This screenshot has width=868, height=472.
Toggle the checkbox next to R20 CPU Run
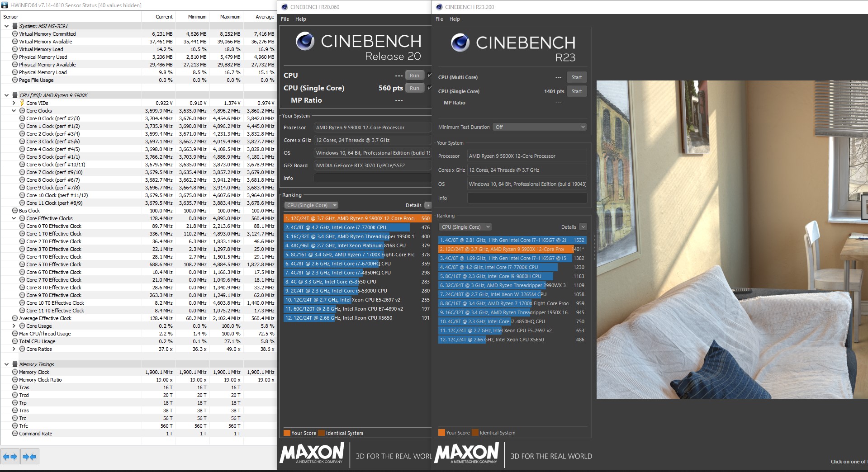click(429, 75)
